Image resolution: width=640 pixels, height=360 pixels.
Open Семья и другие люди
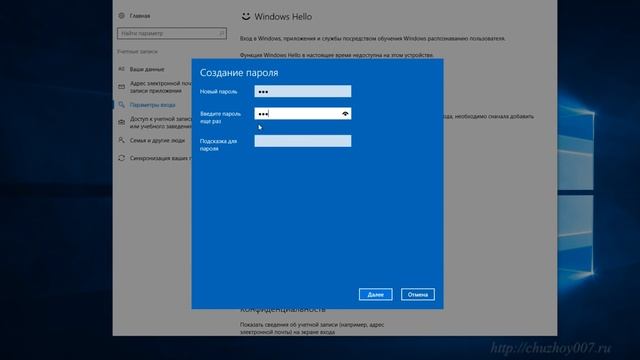157,140
